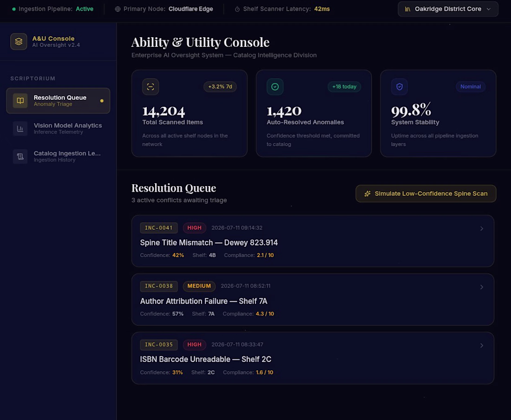Switch to Vision Model Analytics section
Screen dimensions: 511x420
(58, 129)
